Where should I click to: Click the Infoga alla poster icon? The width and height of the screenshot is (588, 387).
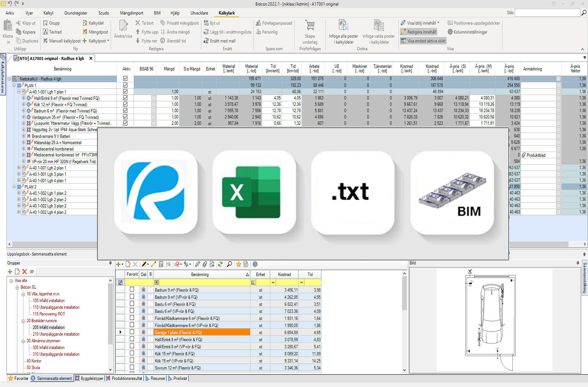(x=343, y=26)
